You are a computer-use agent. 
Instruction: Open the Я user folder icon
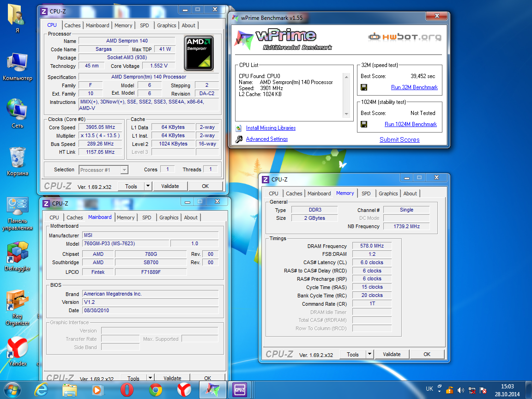(x=16, y=18)
